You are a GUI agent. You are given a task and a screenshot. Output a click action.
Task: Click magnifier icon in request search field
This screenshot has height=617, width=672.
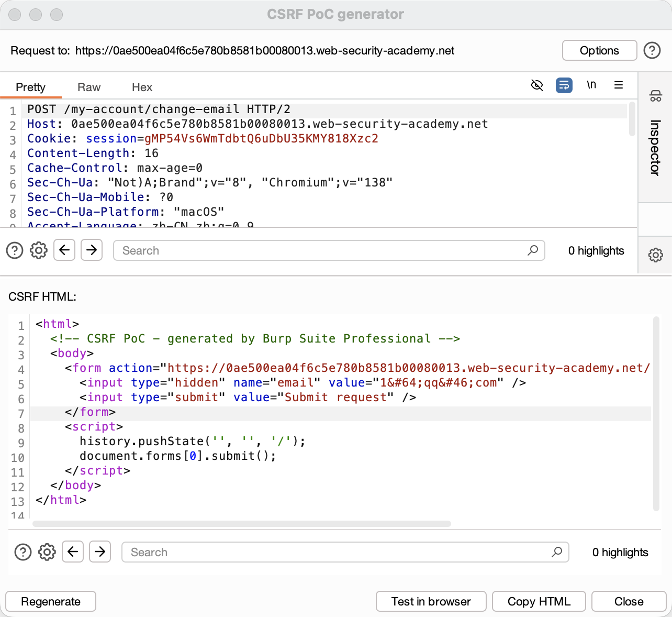[533, 250]
